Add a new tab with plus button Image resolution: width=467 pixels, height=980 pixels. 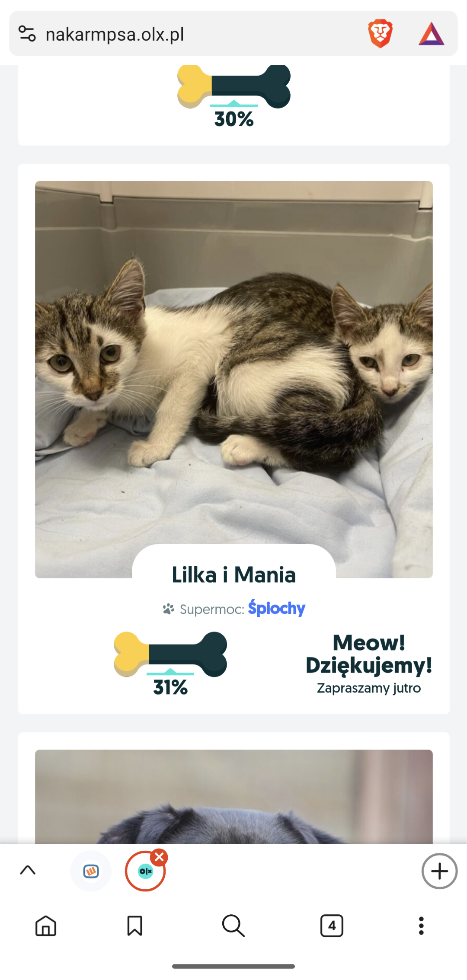point(439,871)
